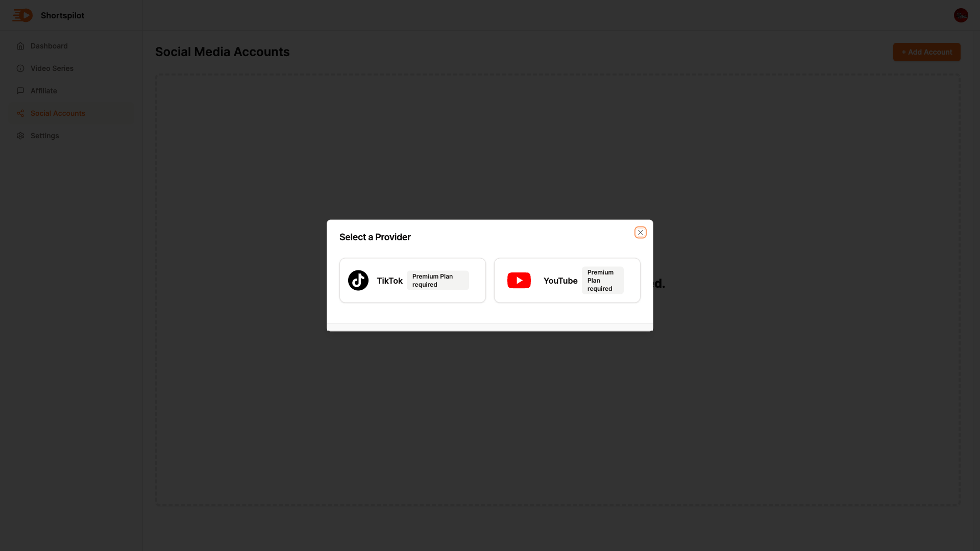Click the Shortspilot logo icon

(22, 15)
